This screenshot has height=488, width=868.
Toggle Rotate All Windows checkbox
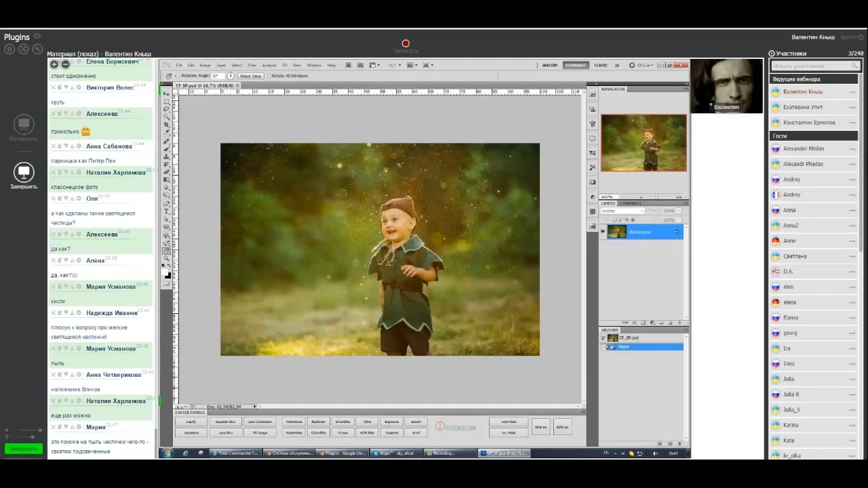[270, 76]
